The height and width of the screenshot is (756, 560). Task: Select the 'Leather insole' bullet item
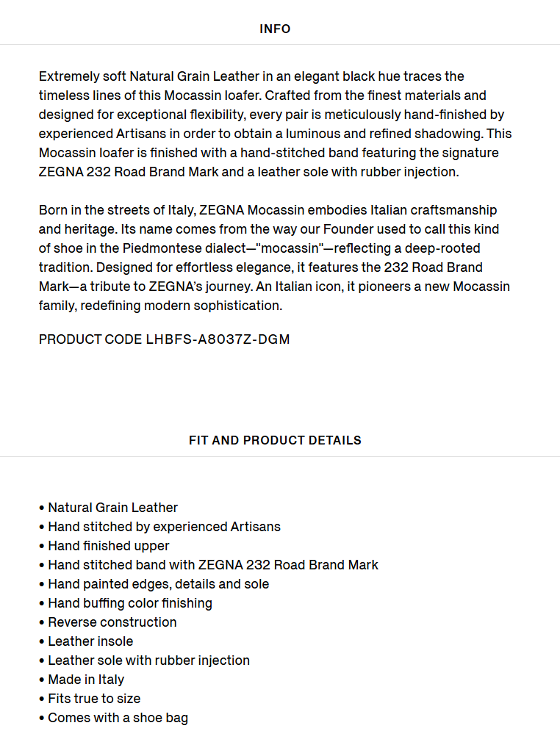[x=86, y=641]
